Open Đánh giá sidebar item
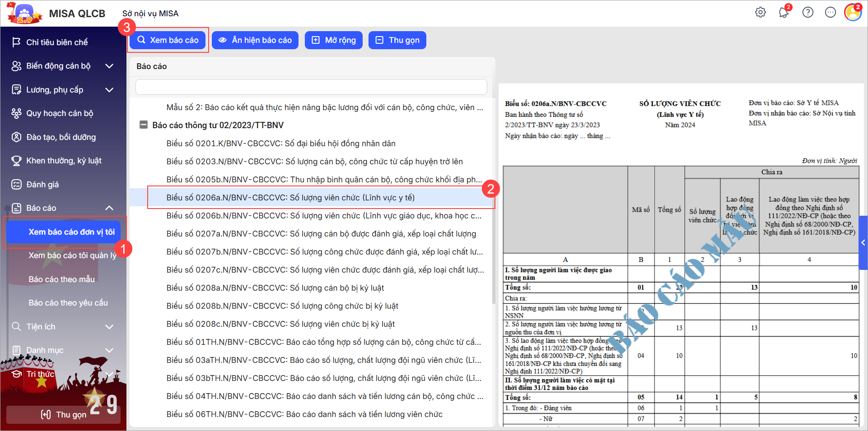The image size is (868, 431). pyautogui.click(x=42, y=185)
